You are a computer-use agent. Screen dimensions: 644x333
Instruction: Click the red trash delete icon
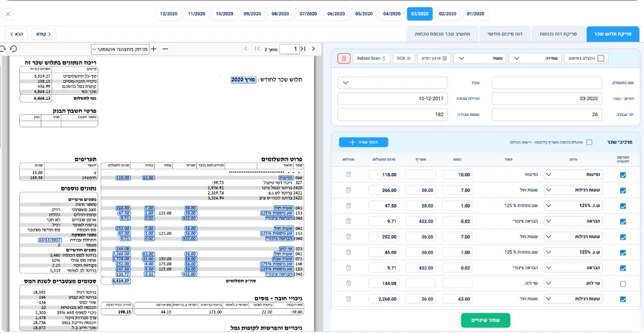tap(344, 58)
